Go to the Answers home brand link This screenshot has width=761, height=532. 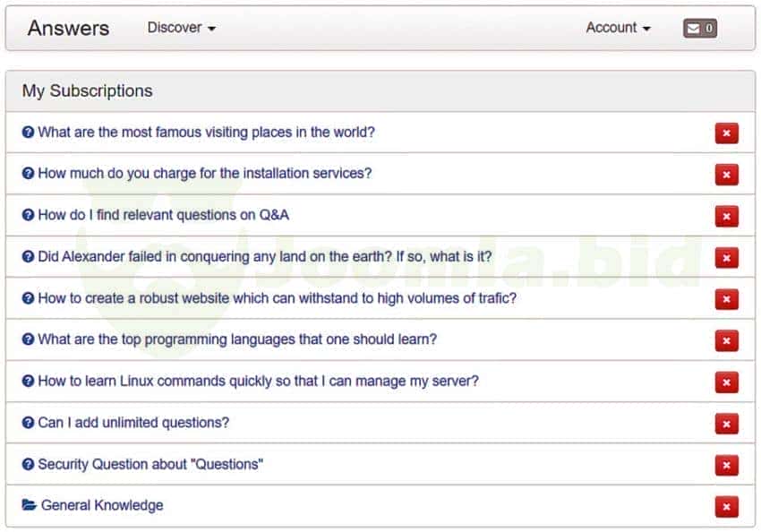[x=68, y=28]
